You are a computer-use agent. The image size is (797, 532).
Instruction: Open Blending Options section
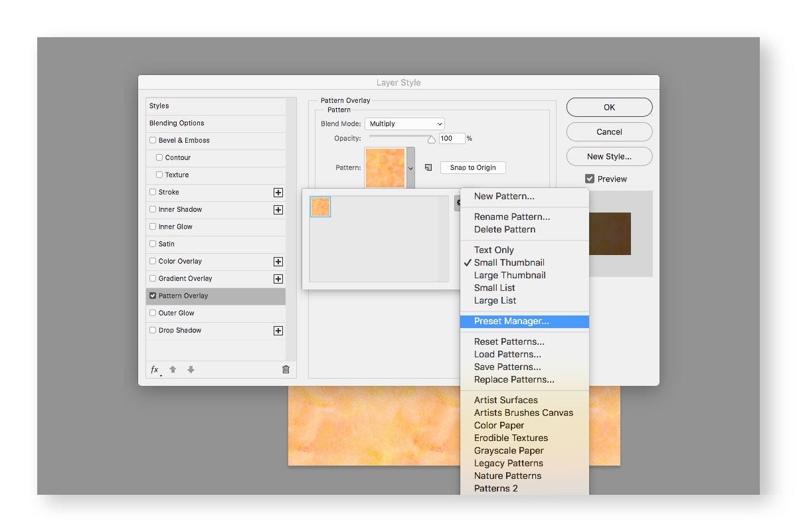pos(215,123)
